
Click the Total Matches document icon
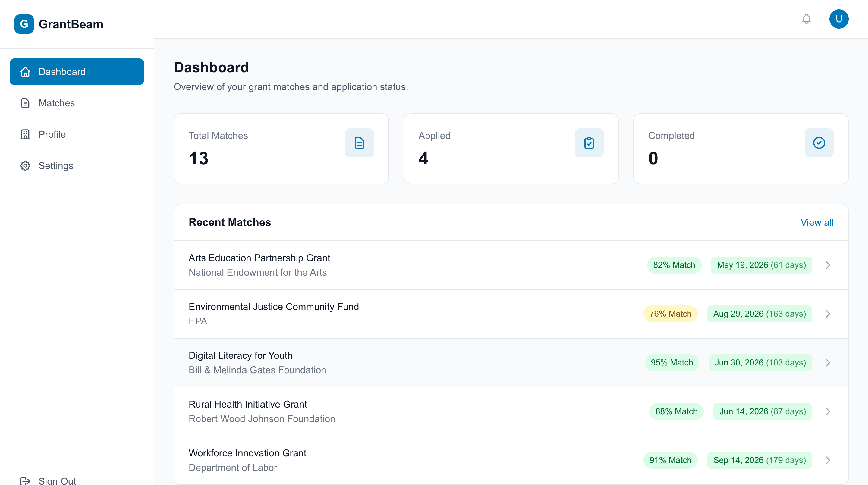[359, 142]
